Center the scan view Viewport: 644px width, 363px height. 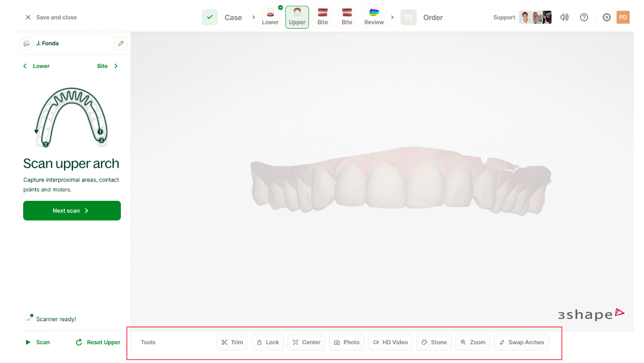coord(306,342)
